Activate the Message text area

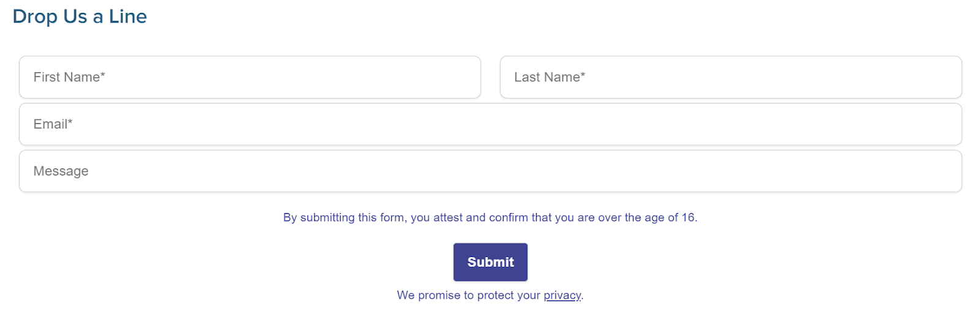click(490, 171)
